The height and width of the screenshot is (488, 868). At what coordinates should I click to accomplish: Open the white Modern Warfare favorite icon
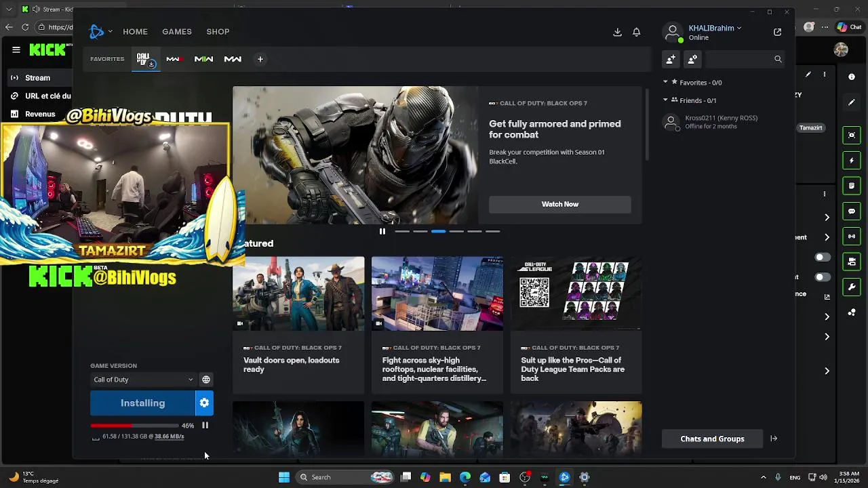tap(233, 59)
